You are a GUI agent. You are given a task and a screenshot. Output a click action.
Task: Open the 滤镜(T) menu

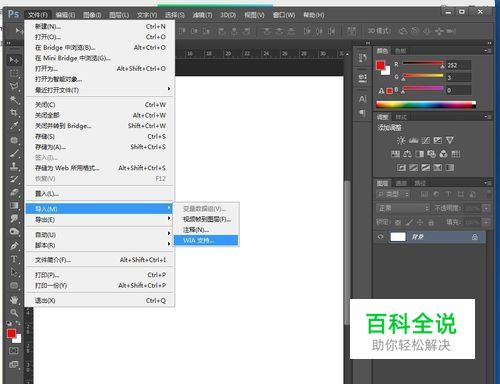click(x=202, y=15)
